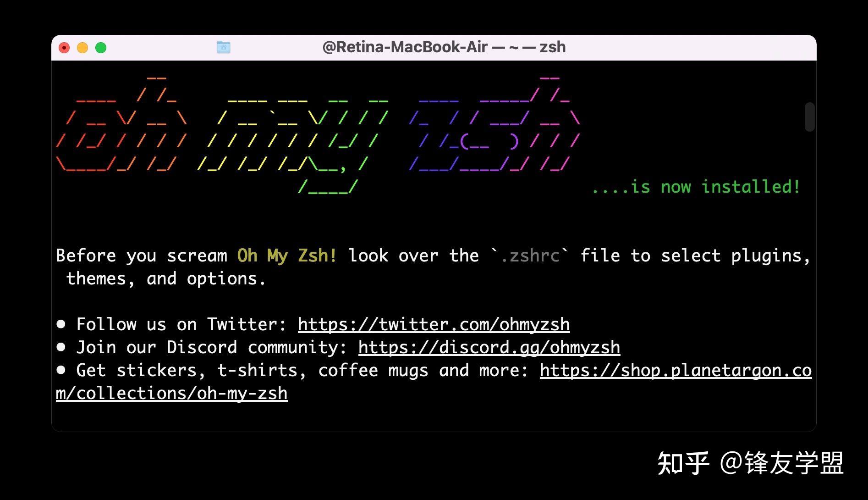Click the zsh title in the title bar

coord(553,47)
